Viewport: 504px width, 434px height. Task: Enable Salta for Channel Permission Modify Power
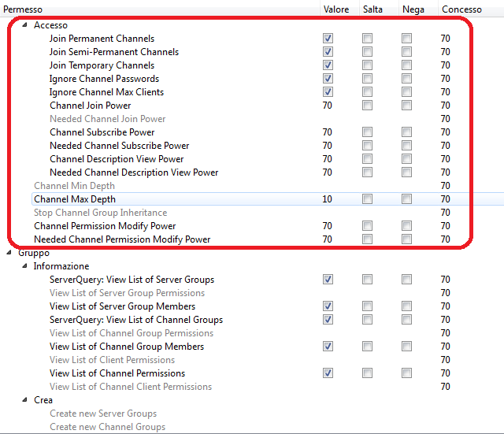(x=367, y=226)
